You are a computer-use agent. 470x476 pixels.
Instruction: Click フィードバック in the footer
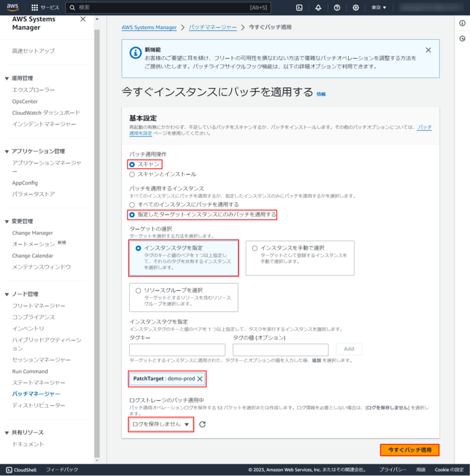62,470
